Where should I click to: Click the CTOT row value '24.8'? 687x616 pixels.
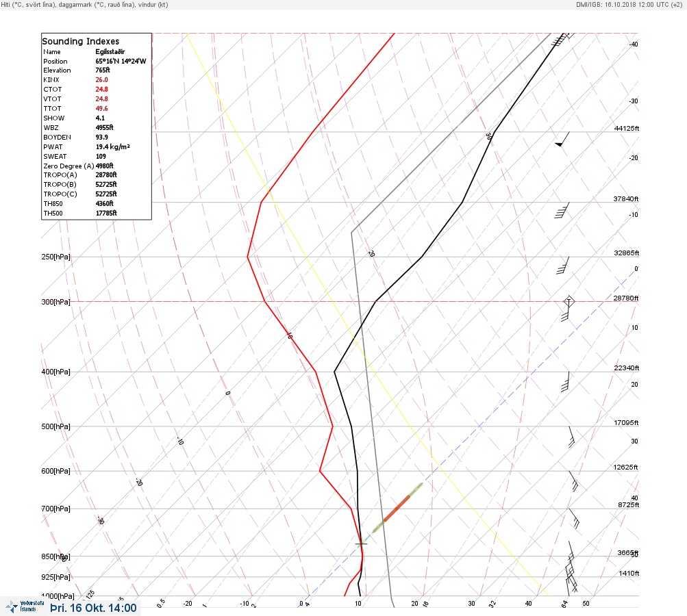click(101, 89)
